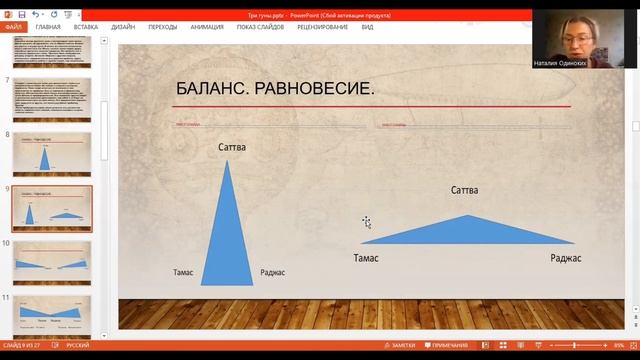
Task: Select slide 9 thumbnail
Action: click(52, 209)
